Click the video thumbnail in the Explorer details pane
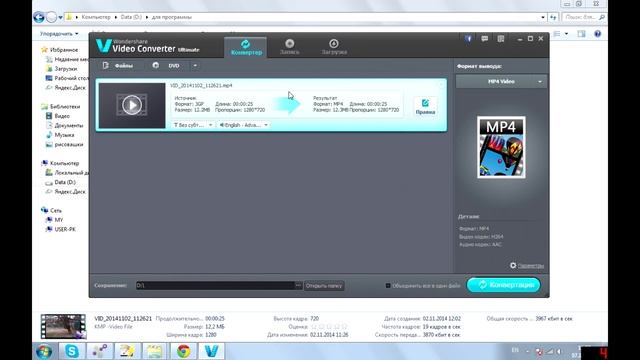Image resolution: width=640 pixels, height=360 pixels. pyautogui.click(x=63, y=327)
